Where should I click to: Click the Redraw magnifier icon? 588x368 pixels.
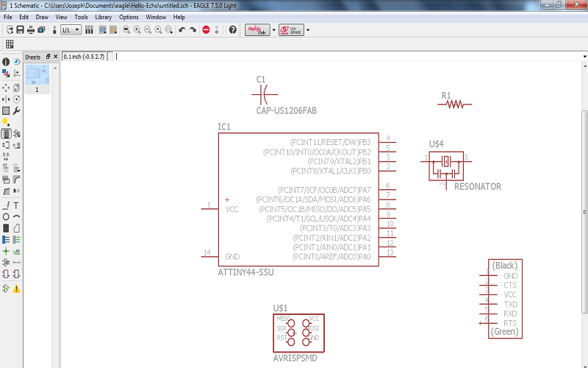point(158,29)
